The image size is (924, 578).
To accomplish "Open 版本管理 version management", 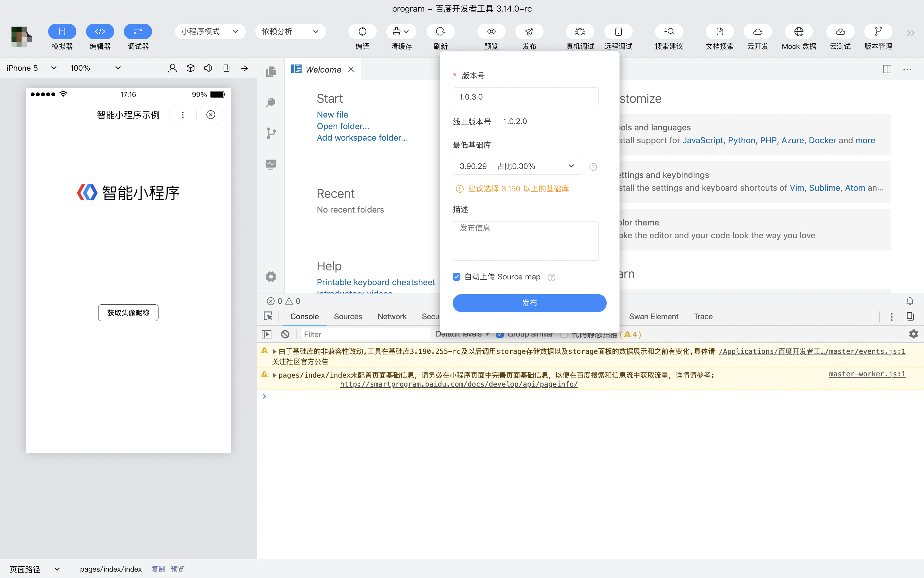I will [x=878, y=31].
